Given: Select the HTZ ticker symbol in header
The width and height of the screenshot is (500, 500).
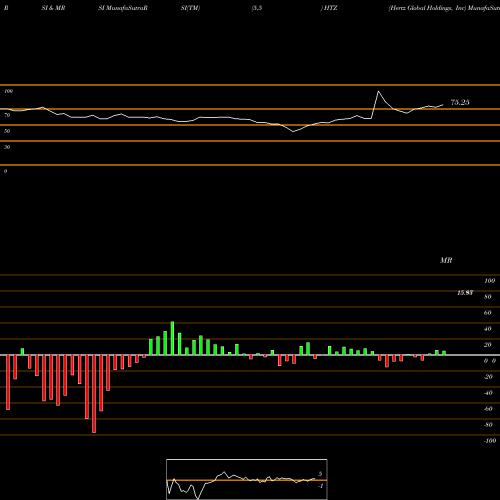Looking at the screenshot, I should pos(330,8).
